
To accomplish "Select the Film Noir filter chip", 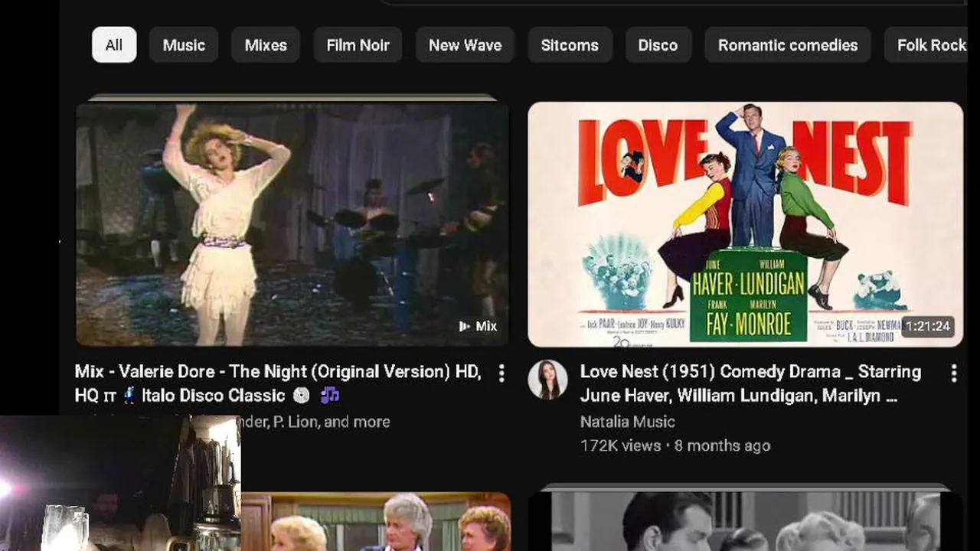I will pyautogui.click(x=358, y=45).
